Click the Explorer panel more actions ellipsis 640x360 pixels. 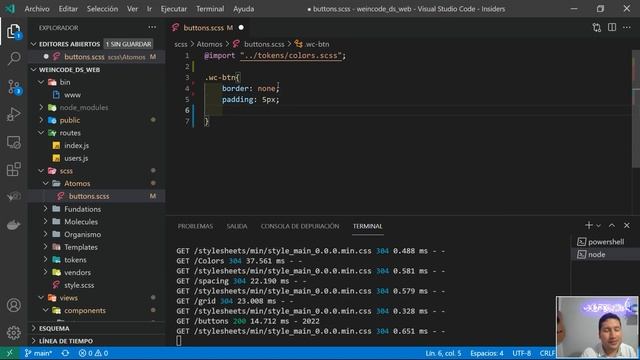152,27
